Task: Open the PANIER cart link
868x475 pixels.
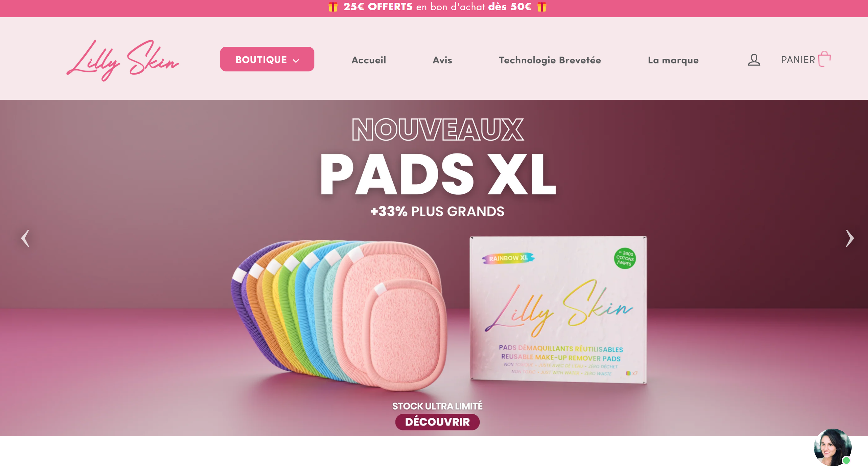Action: [x=806, y=59]
